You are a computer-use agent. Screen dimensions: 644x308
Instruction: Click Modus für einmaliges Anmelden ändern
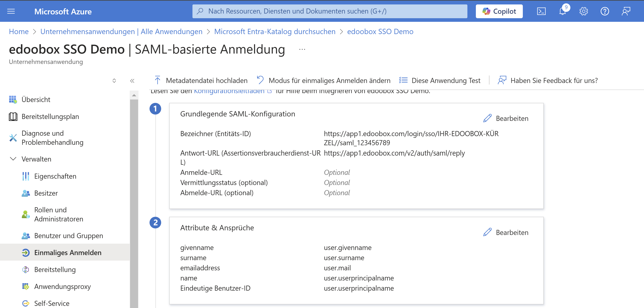[324, 81]
